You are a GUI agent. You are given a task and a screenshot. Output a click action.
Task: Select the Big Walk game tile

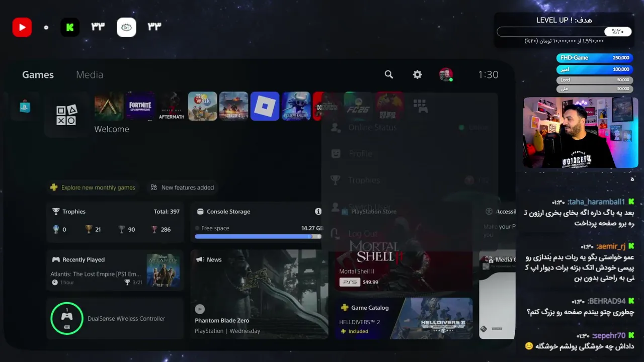click(x=203, y=106)
